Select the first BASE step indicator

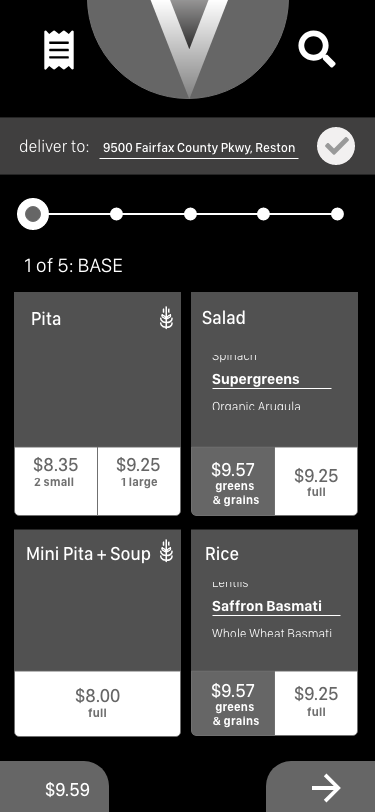pos(33,214)
